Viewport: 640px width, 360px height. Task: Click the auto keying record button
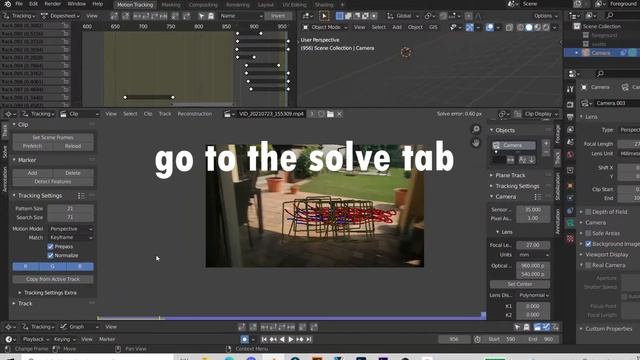244,339
